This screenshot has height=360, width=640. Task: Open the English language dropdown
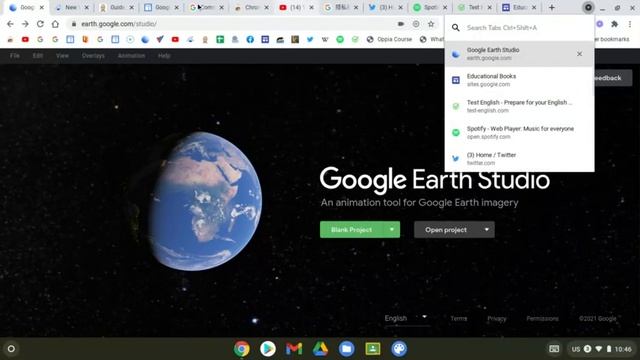406,318
